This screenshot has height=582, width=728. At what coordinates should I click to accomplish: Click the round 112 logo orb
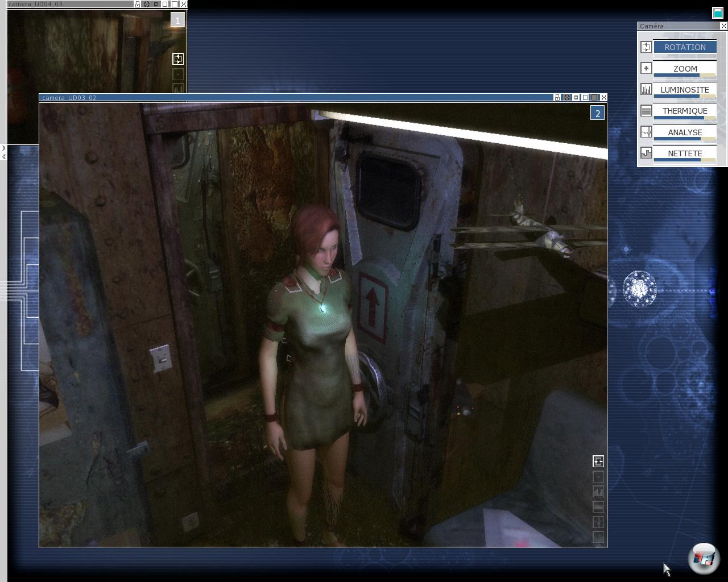click(704, 558)
